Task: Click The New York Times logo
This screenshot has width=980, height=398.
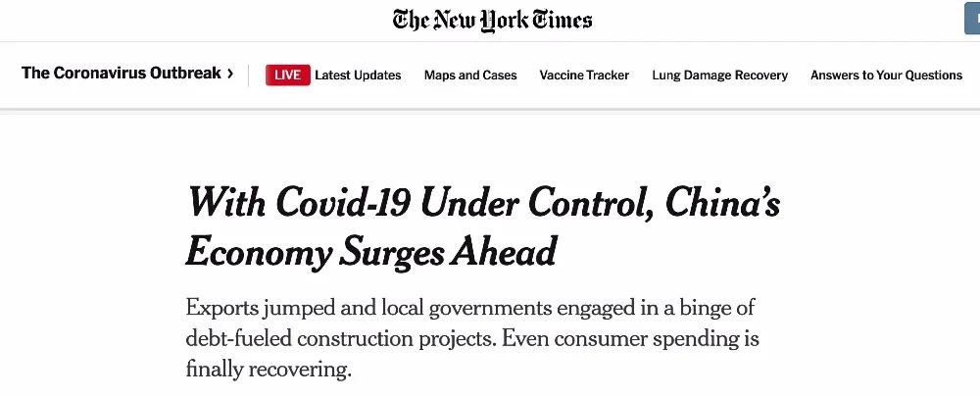Action: 492,21
